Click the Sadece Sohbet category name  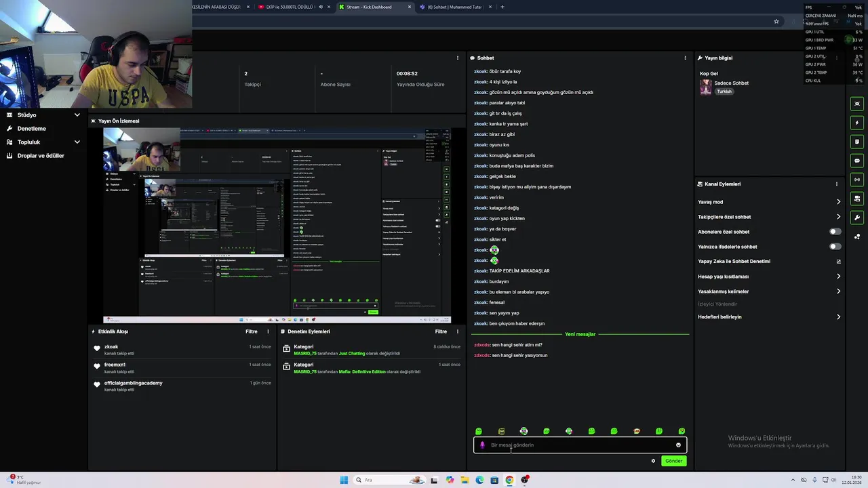point(731,83)
